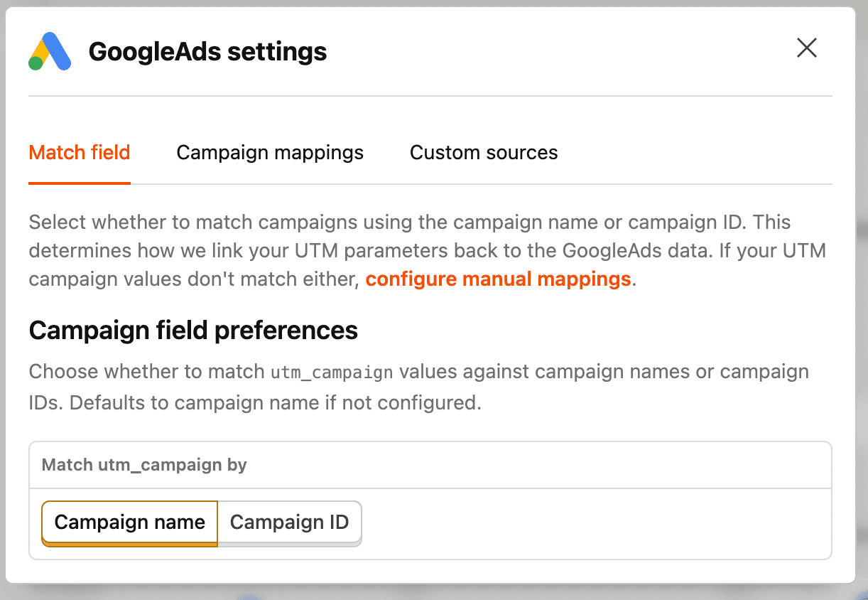Click the Match utm_campaign by selector
868x600 pixels.
tap(430, 465)
